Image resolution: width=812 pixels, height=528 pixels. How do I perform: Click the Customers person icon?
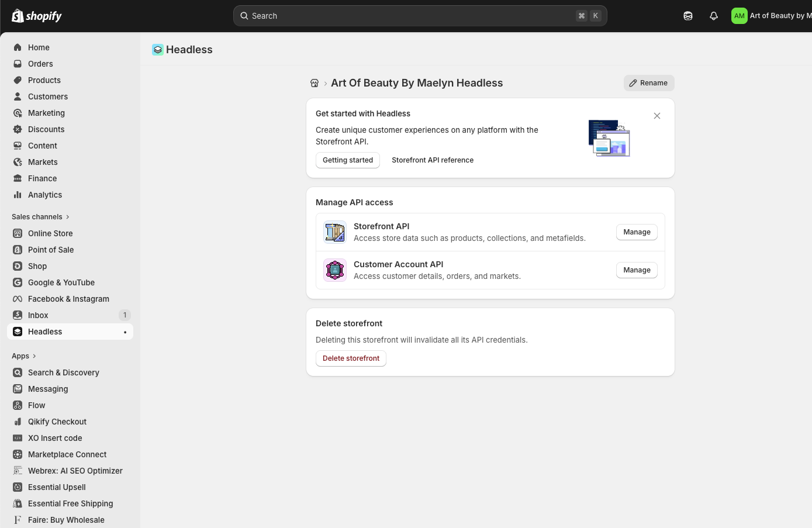pyautogui.click(x=18, y=96)
